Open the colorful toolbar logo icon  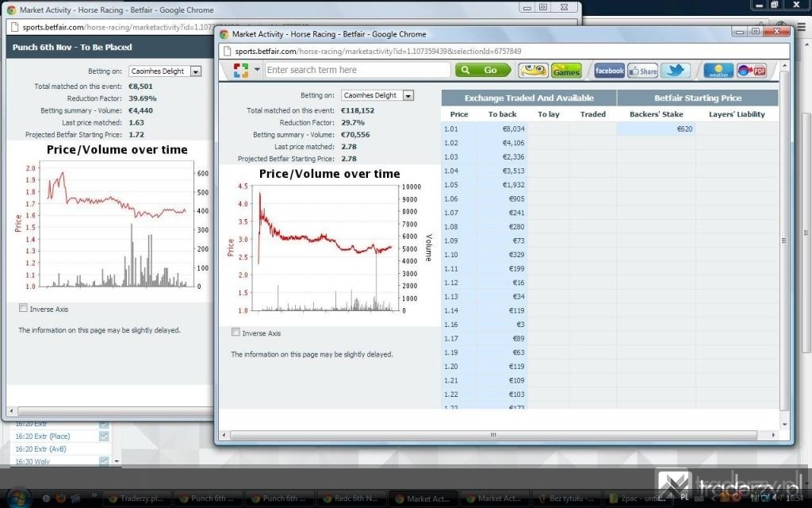241,71
